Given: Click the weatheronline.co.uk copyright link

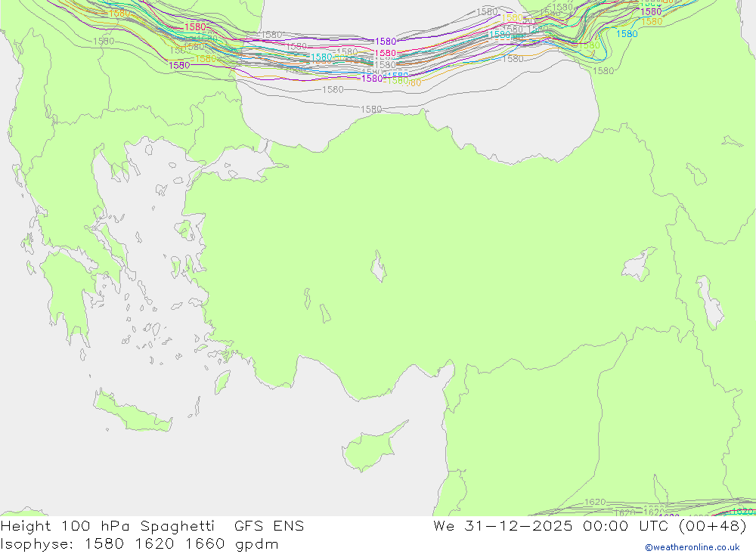Looking at the screenshot, I should pyautogui.click(x=692, y=547).
